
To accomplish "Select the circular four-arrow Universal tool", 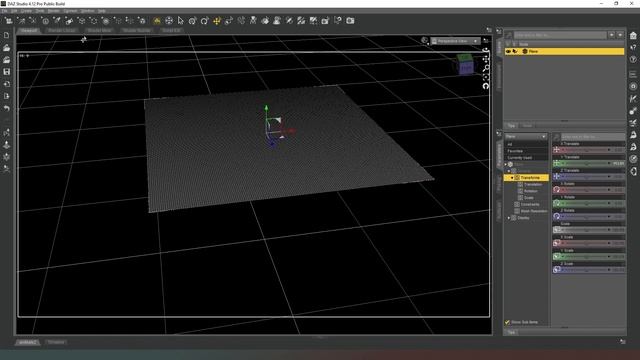I will click(x=169, y=20).
